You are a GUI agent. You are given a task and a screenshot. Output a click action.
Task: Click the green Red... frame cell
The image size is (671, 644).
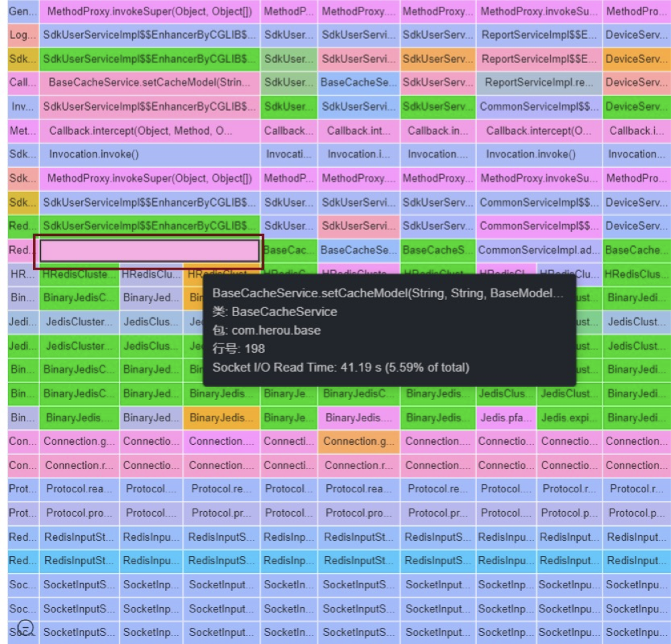coord(23,226)
